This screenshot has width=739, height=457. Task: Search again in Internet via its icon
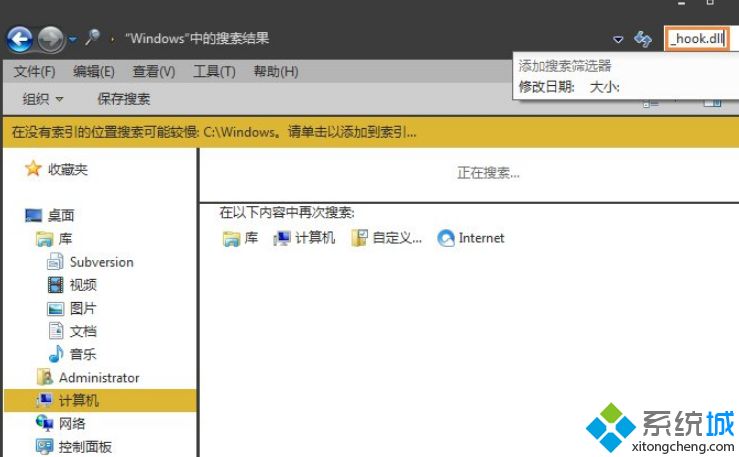point(446,238)
